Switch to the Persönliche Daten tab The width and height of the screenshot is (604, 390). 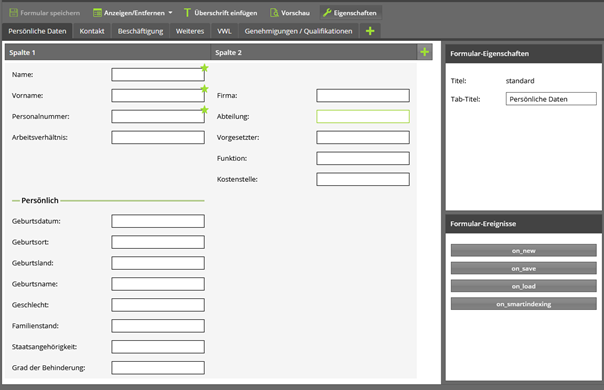[37, 31]
